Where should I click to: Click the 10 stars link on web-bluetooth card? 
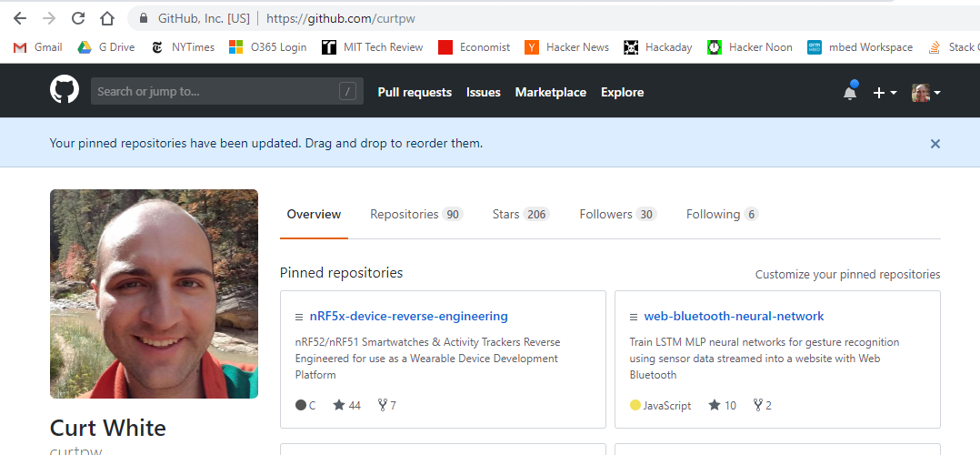[x=722, y=406]
